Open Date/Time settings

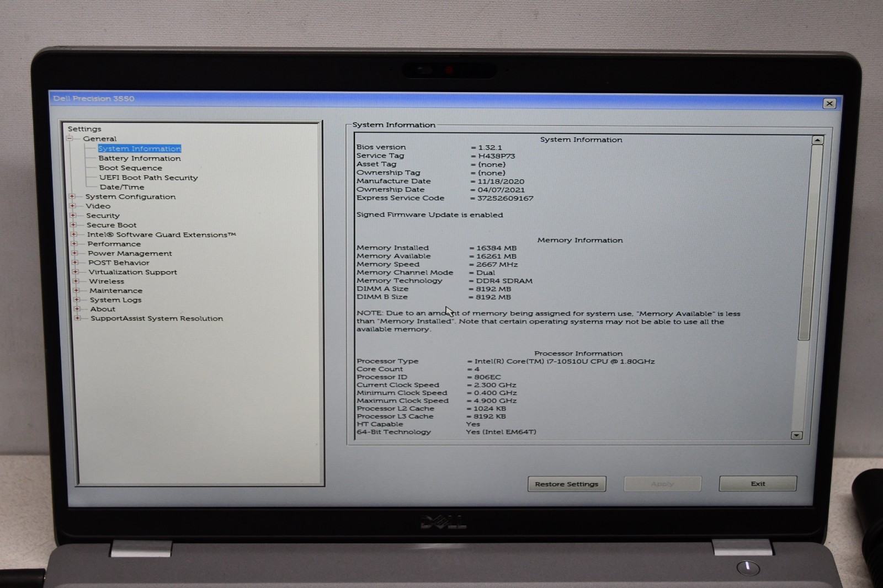coord(122,187)
